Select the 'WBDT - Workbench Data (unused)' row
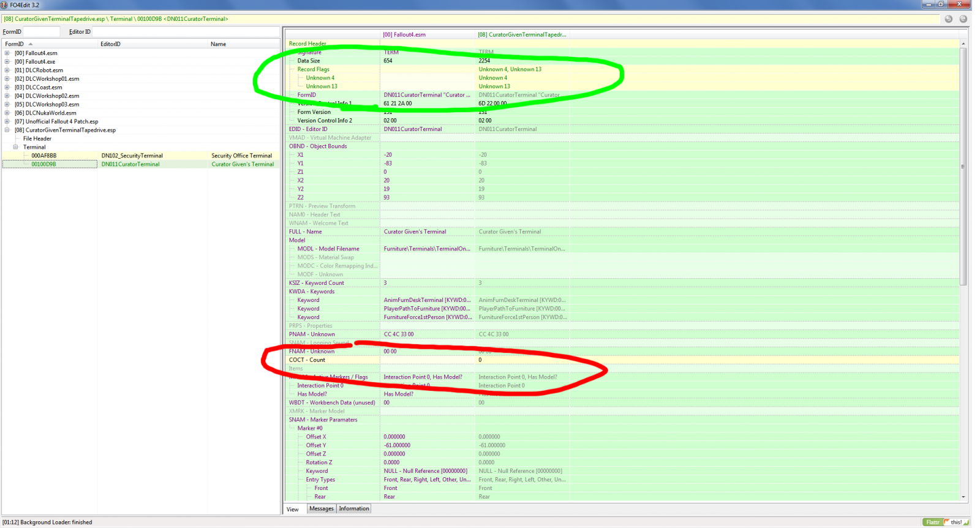980x528 pixels. click(x=332, y=403)
